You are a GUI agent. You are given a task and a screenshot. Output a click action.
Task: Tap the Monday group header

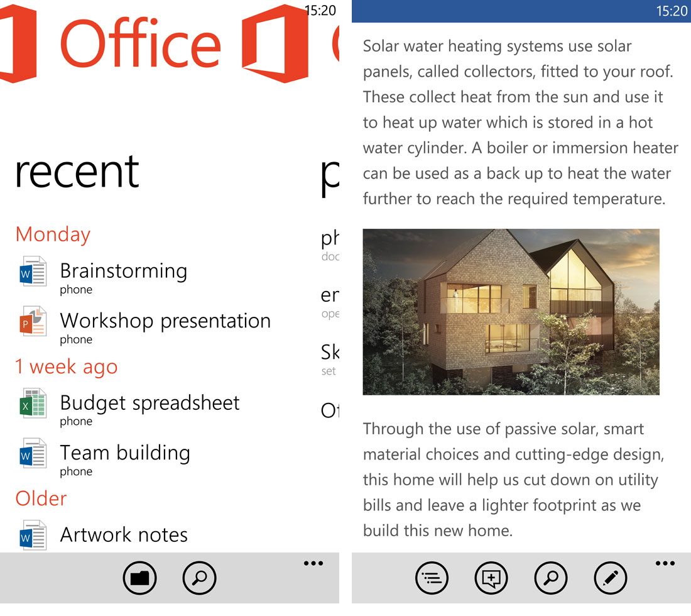[53, 234]
